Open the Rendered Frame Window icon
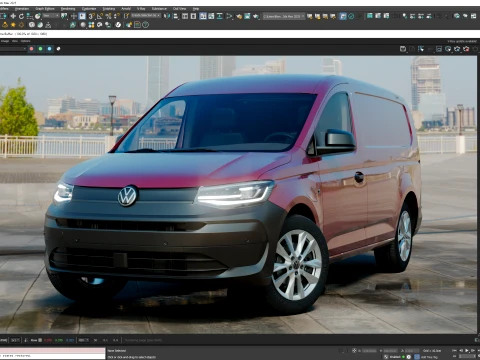 [247, 16]
